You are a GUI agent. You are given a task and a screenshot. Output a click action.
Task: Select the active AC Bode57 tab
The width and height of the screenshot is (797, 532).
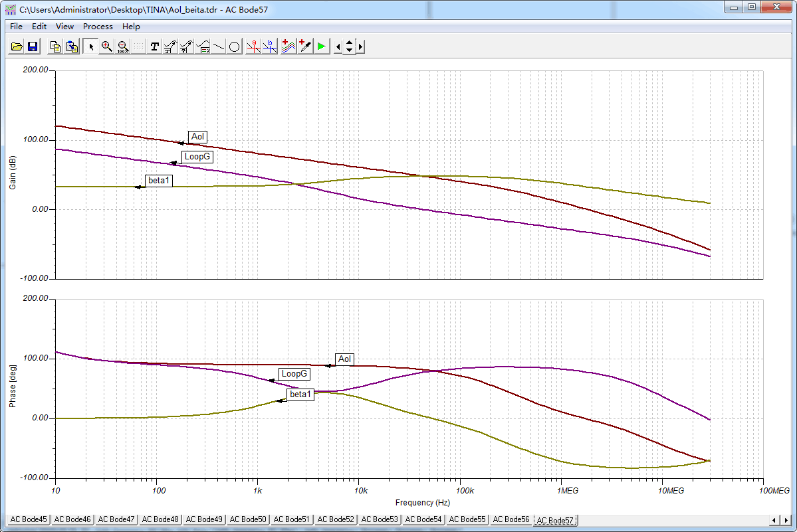coord(555,520)
